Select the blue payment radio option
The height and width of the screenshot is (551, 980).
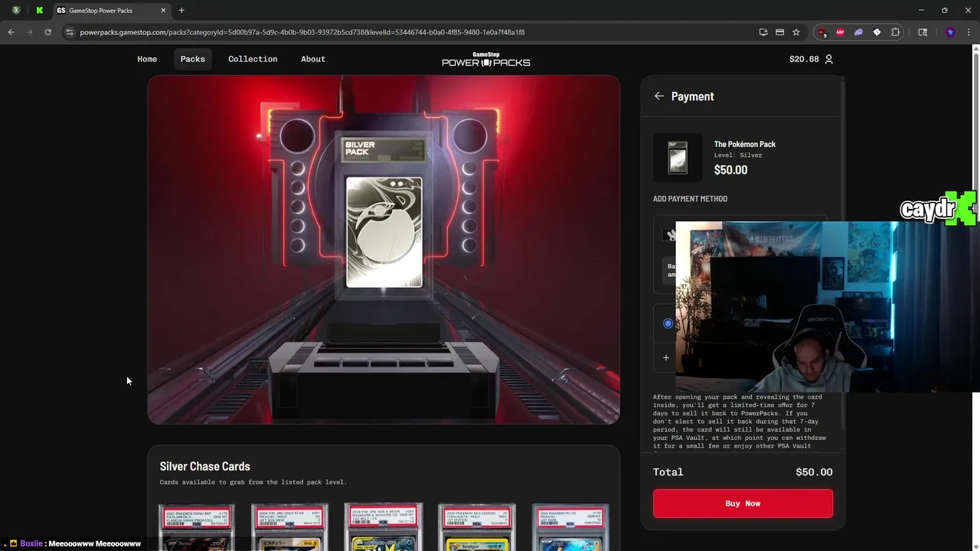(x=668, y=324)
